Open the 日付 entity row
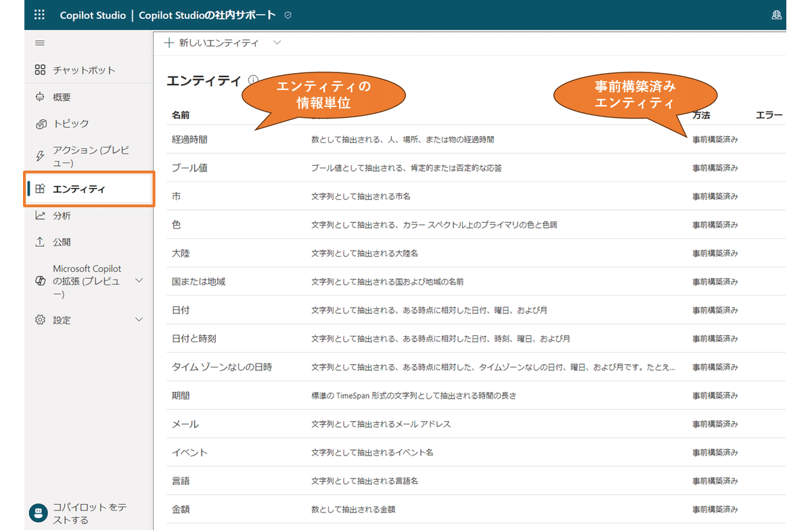 [x=476, y=310]
